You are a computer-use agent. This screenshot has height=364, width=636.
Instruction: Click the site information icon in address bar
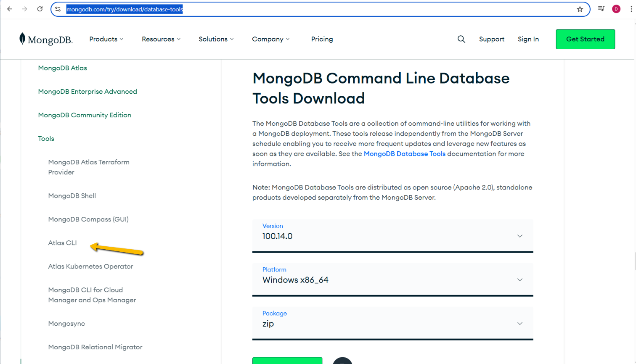click(58, 8)
